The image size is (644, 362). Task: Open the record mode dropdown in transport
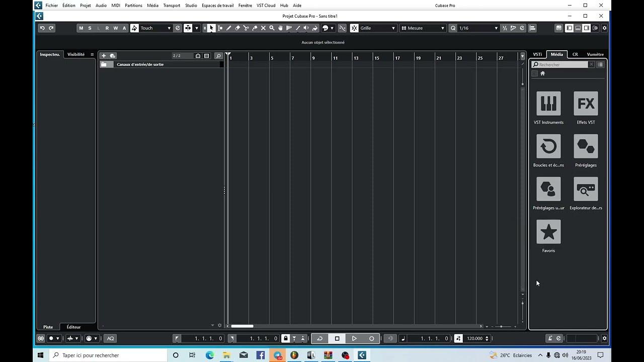point(57,338)
